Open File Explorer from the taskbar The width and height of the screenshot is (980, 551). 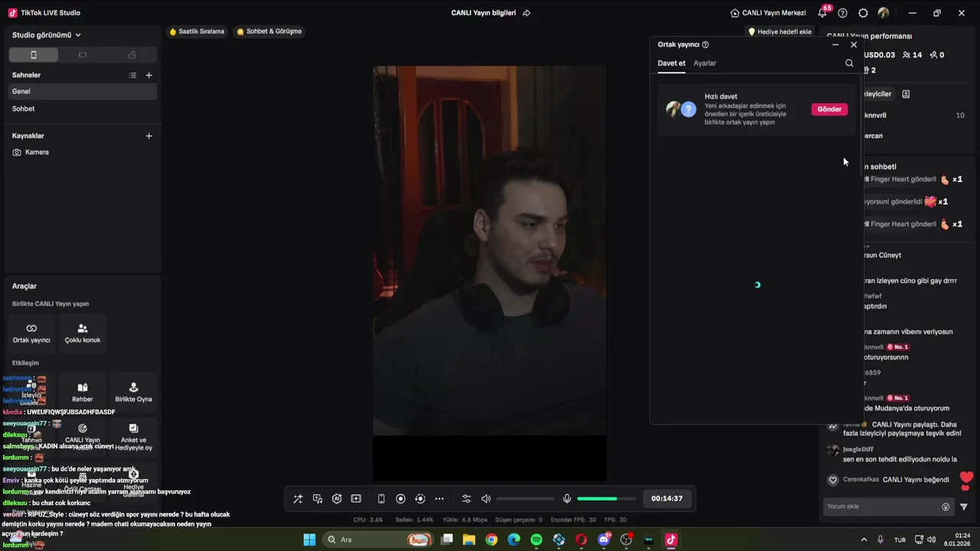[469, 540]
